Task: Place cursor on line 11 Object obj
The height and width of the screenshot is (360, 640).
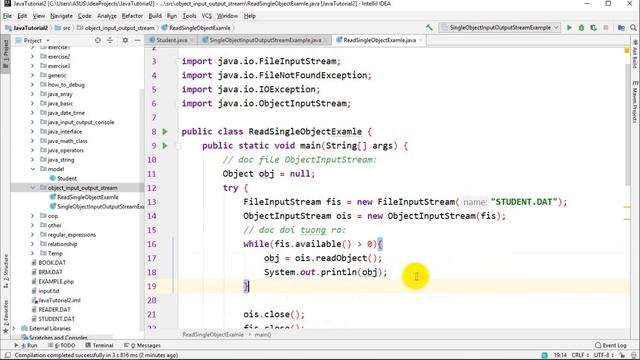Action: click(268, 174)
